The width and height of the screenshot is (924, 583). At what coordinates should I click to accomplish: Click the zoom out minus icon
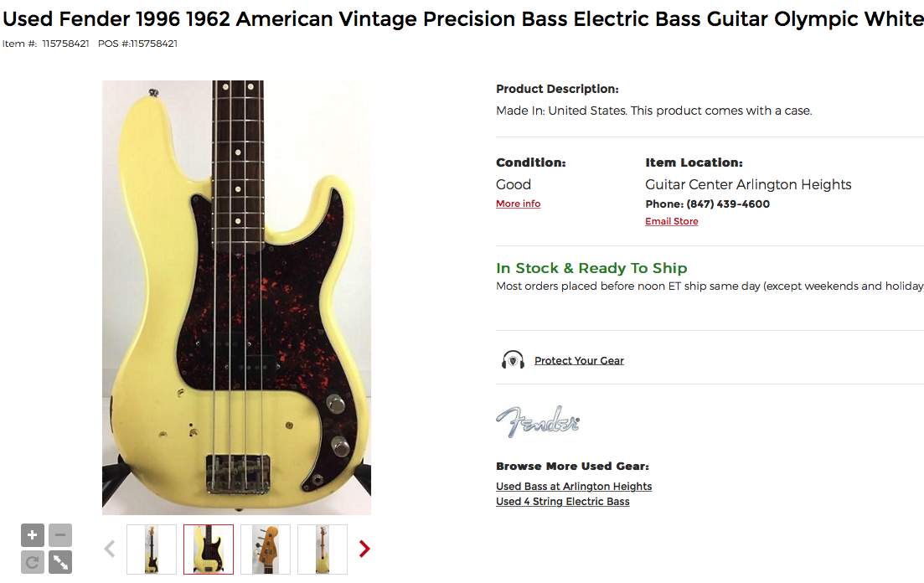tap(60, 535)
